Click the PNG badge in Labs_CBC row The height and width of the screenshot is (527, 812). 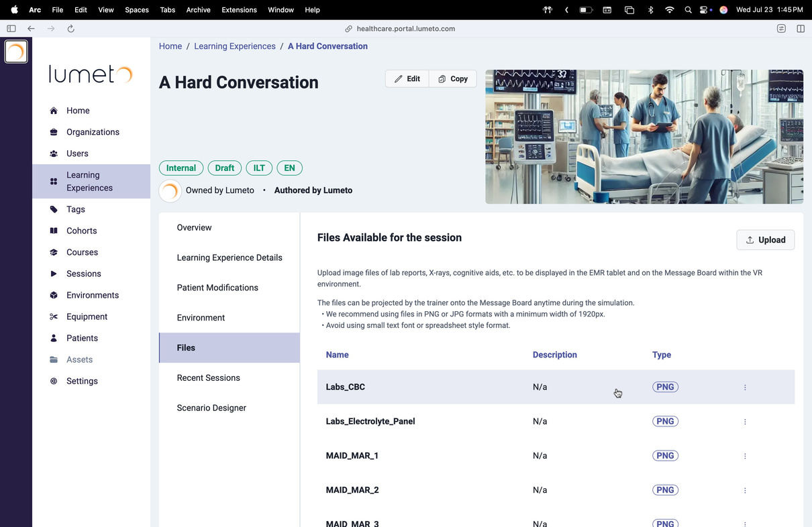point(665,387)
